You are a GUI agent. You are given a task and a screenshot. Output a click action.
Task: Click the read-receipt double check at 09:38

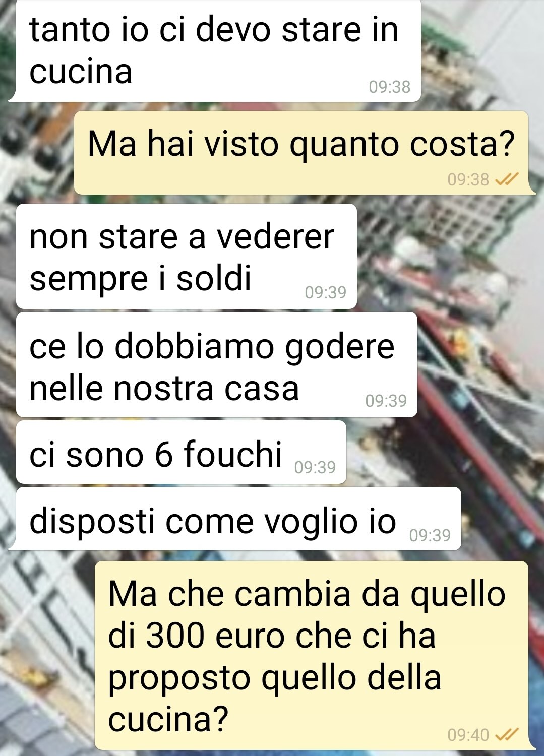coord(507,179)
